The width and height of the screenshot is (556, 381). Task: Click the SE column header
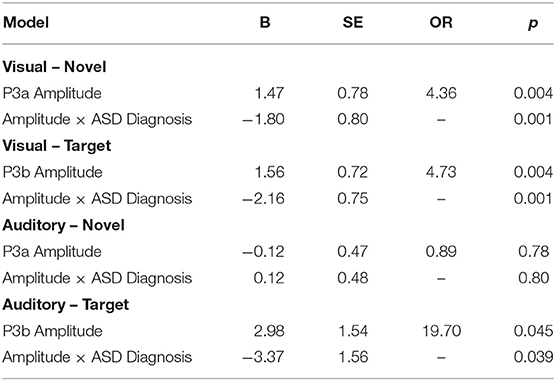click(353, 23)
